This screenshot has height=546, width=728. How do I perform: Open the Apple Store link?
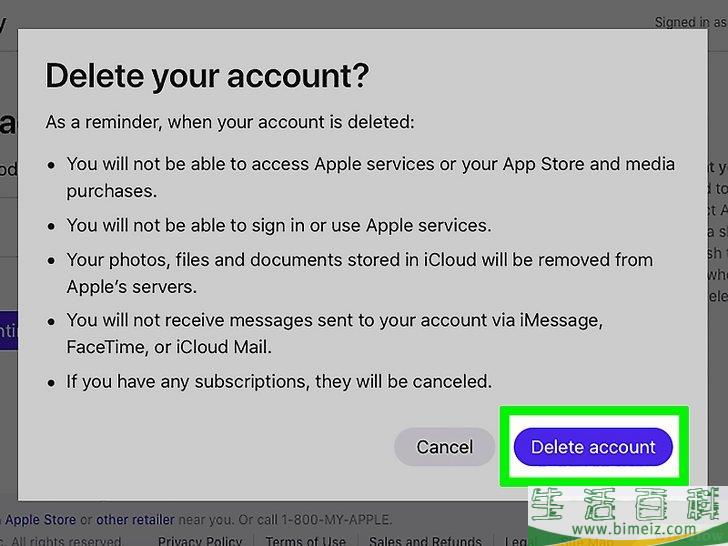(40, 520)
